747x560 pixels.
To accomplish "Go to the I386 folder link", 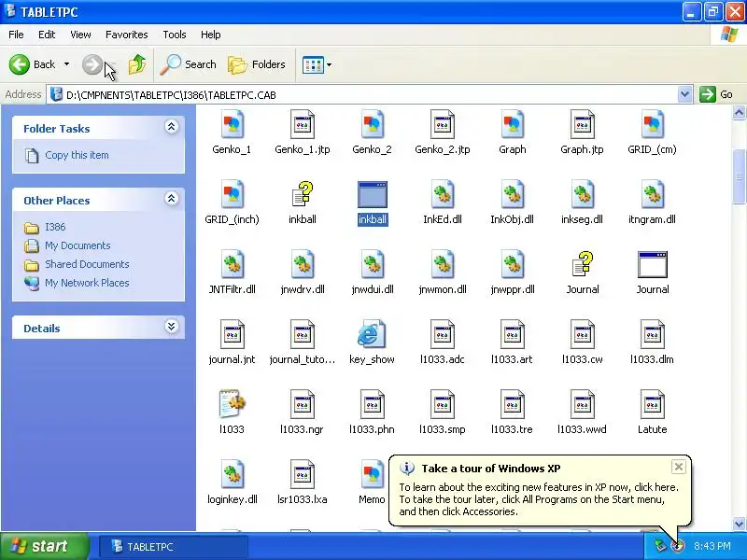I will 55,227.
